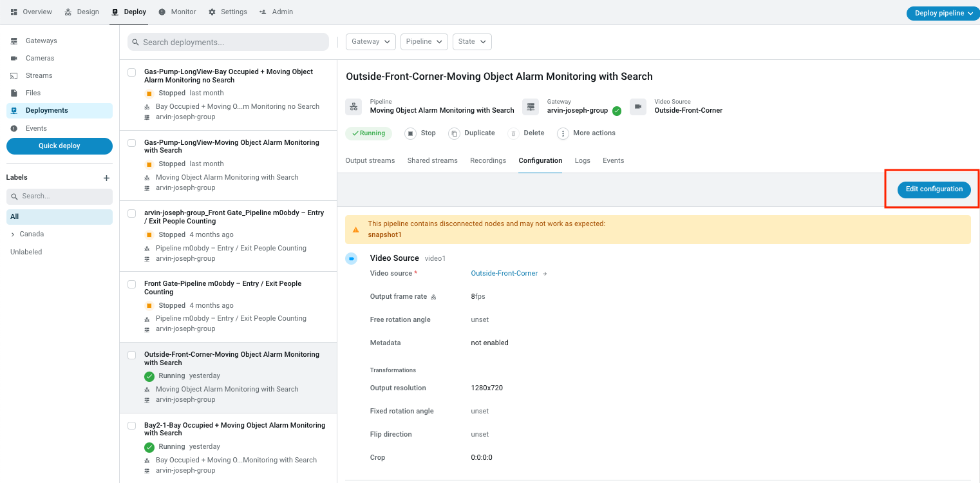Switch to Recordings tab

point(488,160)
